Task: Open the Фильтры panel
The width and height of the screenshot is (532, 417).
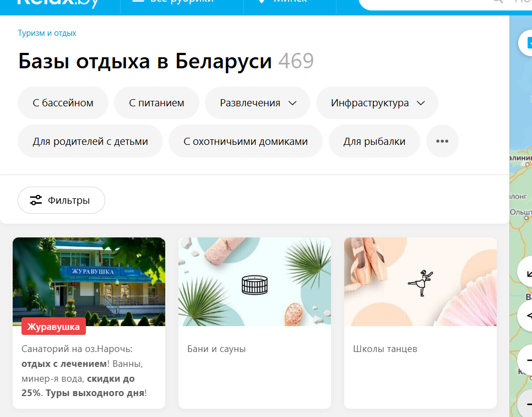Action: pos(62,200)
